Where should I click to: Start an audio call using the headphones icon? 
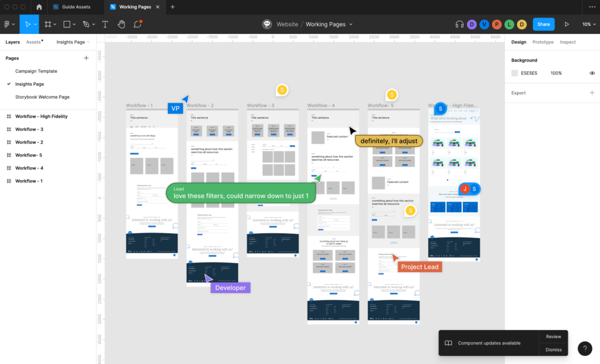click(x=460, y=24)
